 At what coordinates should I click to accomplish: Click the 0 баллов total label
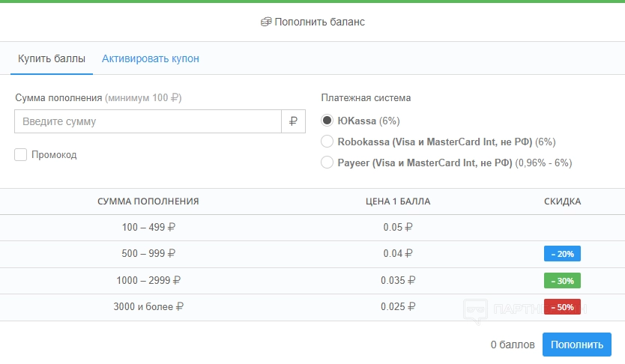[x=513, y=345]
